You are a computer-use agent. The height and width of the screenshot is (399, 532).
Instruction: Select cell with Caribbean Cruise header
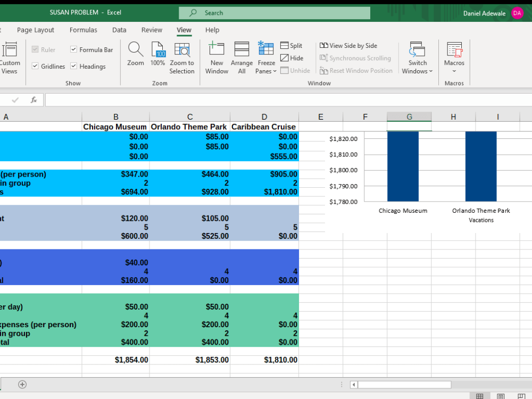pyautogui.click(x=264, y=127)
